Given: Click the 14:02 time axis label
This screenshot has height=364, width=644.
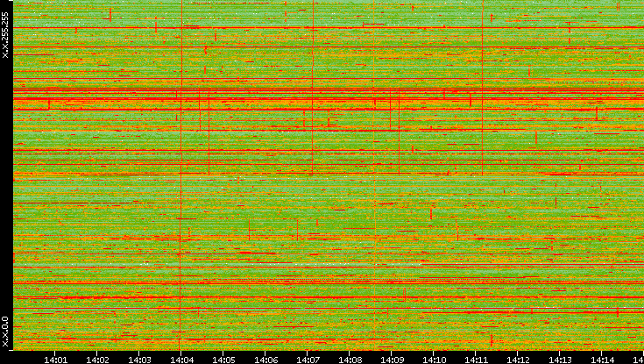Looking at the screenshot, I should click(x=97, y=360).
